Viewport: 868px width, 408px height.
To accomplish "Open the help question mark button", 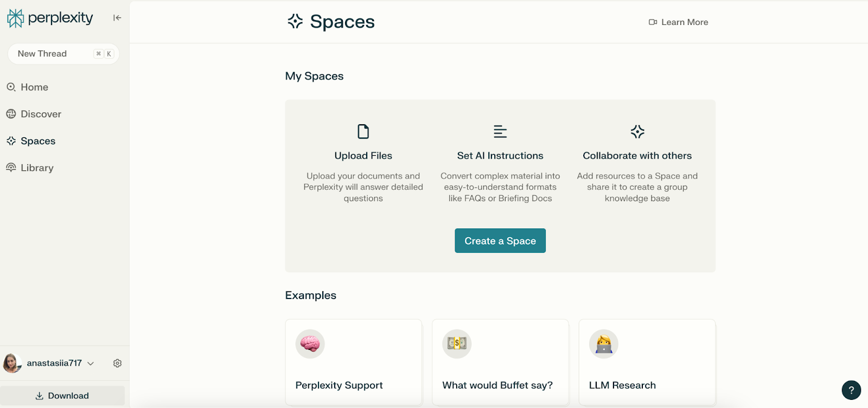I will [851, 390].
